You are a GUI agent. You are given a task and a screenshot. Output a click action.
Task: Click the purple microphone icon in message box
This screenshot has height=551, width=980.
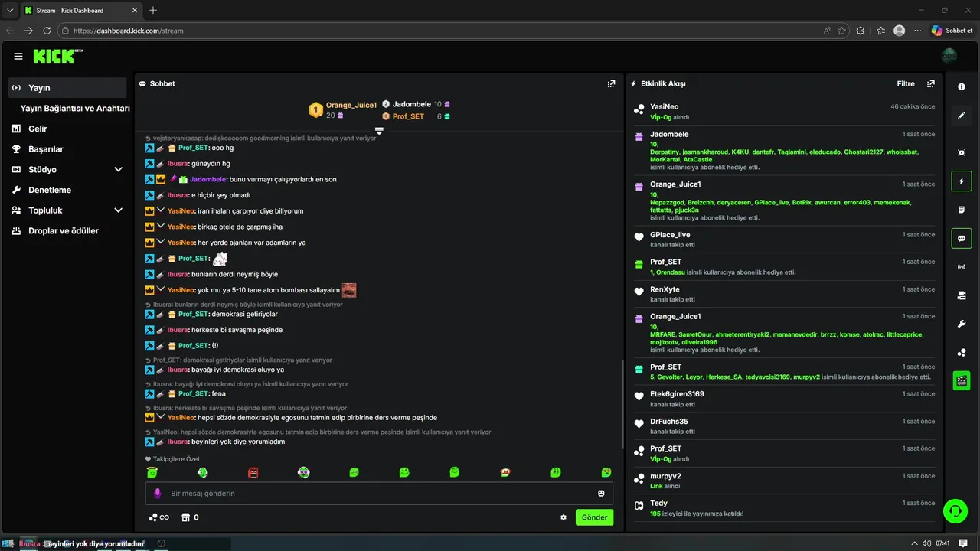158,493
